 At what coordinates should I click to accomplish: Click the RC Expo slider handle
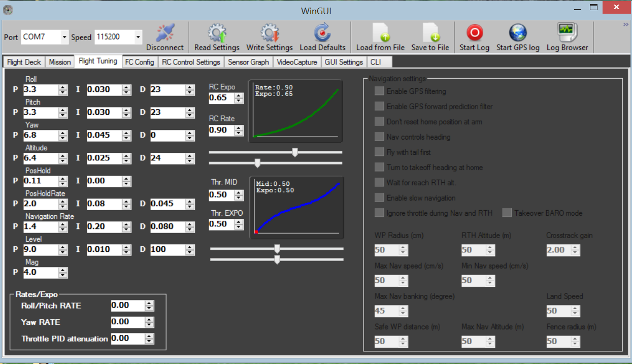click(x=294, y=152)
